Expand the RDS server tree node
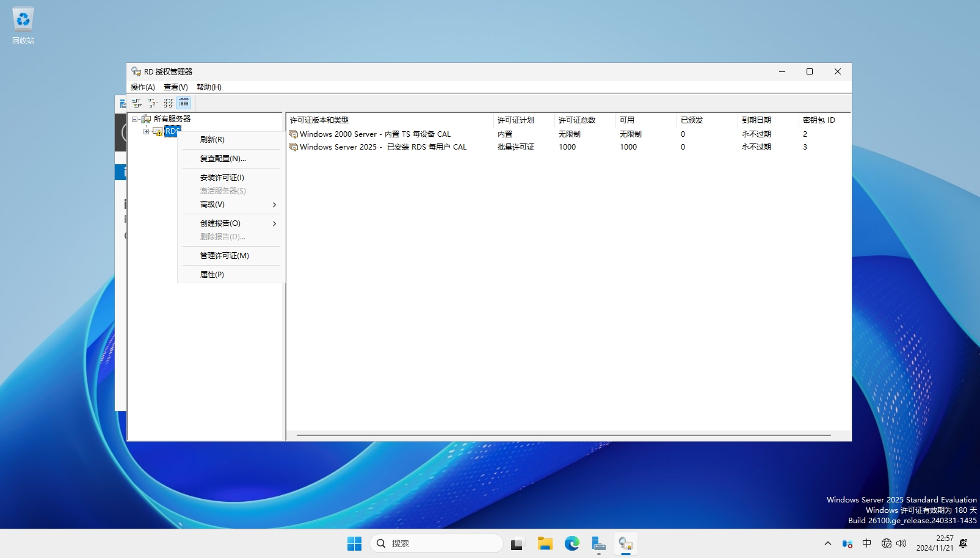980x558 pixels. [146, 131]
